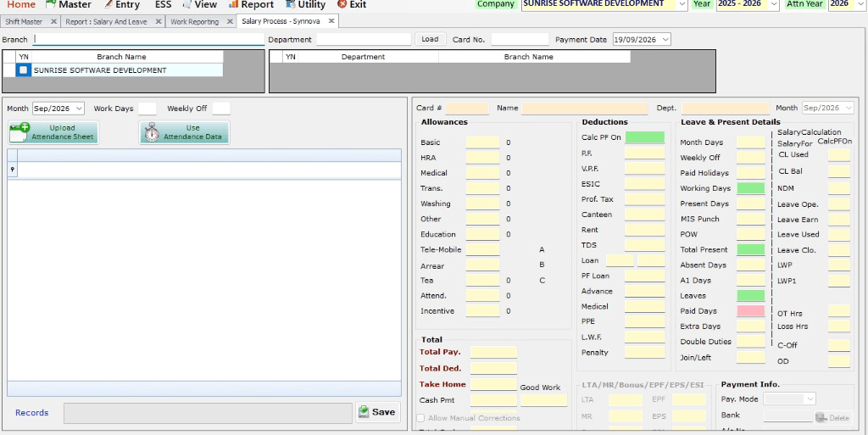The height and width of the screenshot is (435, 868).
Task: Click the Card # field
Action: pyautogui.click(x=467, y=108)
